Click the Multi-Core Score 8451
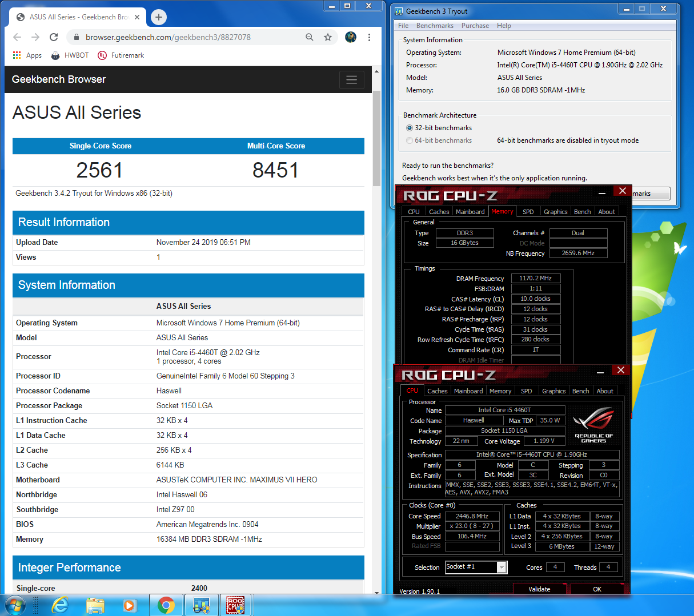 [x=275, y=170]
